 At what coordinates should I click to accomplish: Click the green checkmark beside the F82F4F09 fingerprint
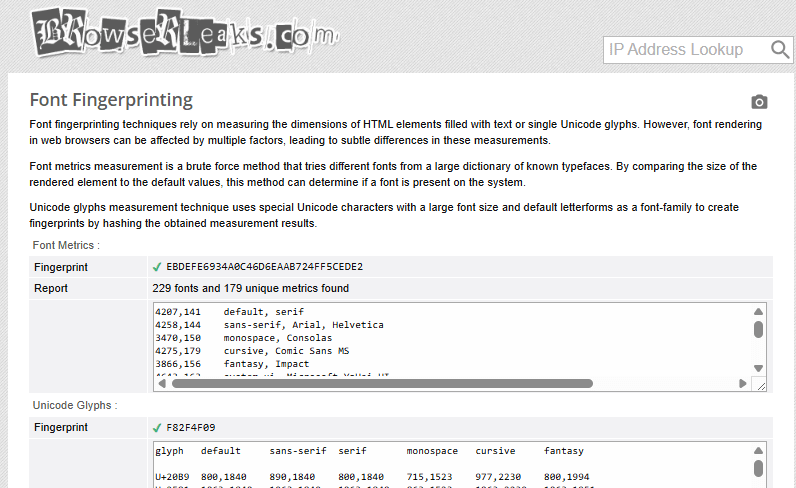click(x=157, y=427)
